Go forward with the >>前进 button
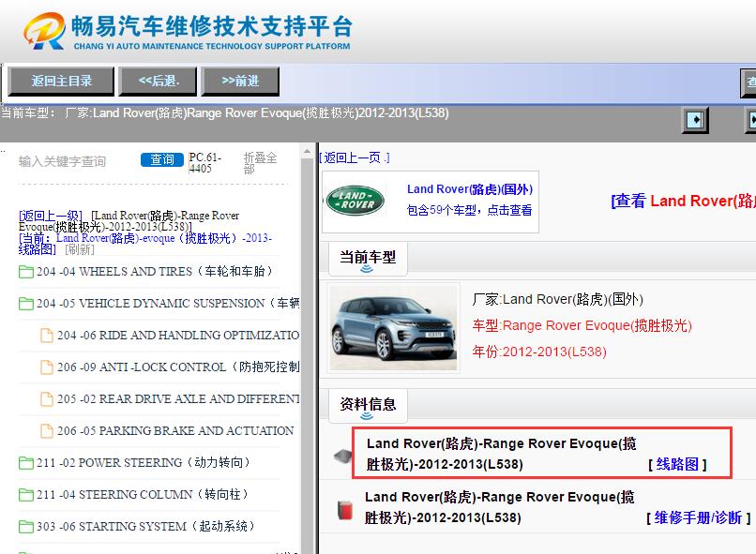 (x=240, y=81)
